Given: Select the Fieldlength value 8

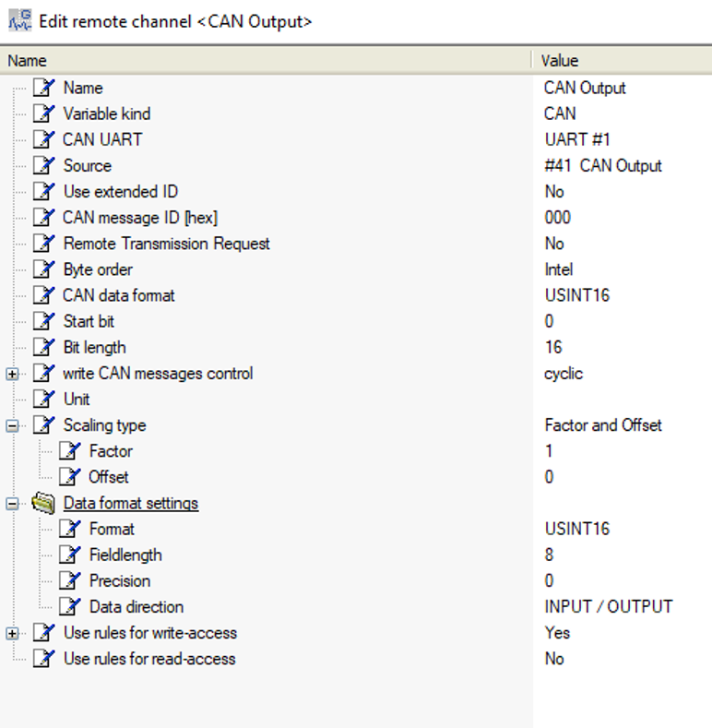Looking at the screenshot, I should tap(549, 555).
